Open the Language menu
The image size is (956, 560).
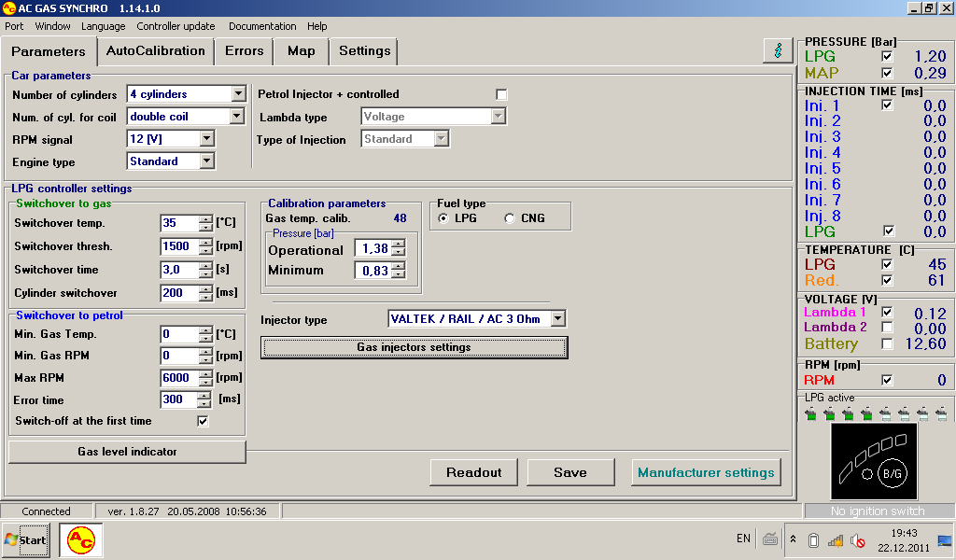(x=103, y=26)
